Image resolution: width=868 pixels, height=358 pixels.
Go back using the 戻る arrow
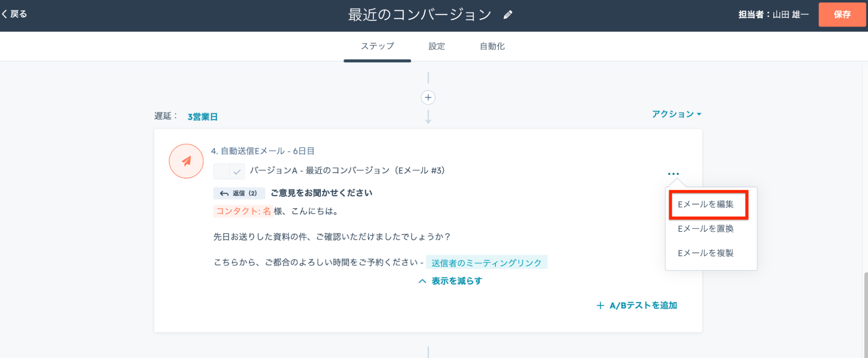click(14, 14)
